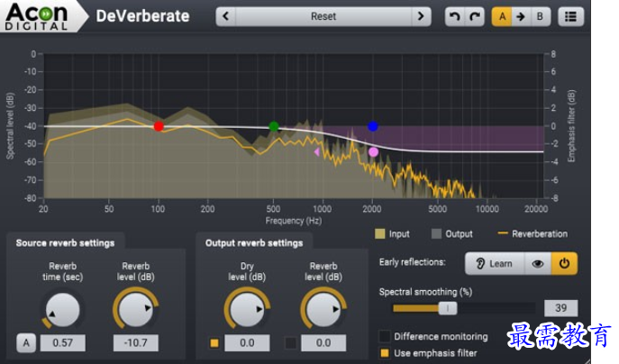Toggle early reflections eye view
Screen dimensions: 619x364
tap(538, 264)
